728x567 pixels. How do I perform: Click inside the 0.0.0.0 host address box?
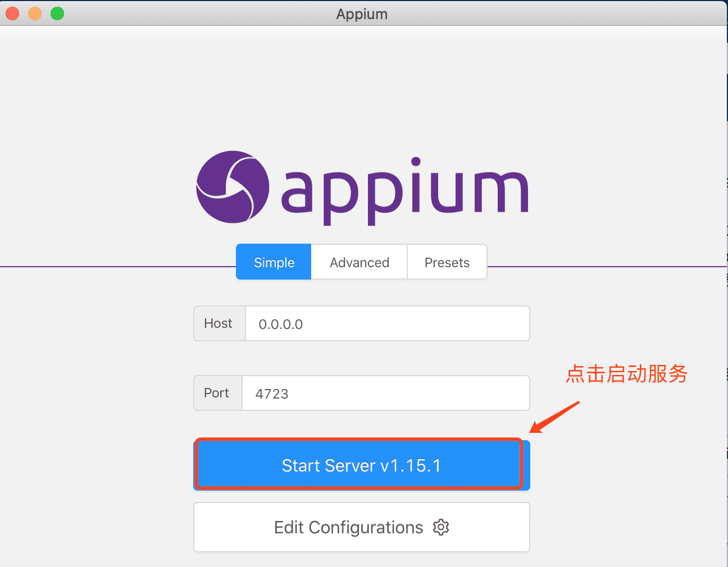point(388,323)
